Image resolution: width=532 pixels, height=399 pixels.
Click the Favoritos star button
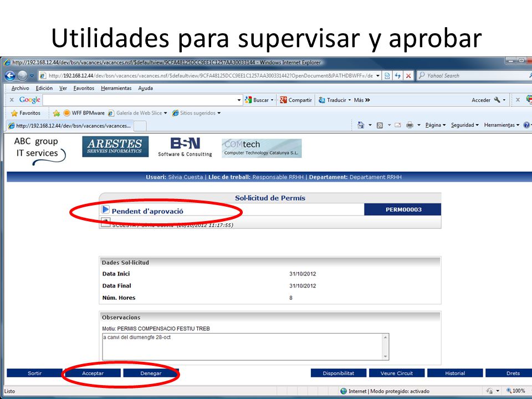tap(26, 113)
